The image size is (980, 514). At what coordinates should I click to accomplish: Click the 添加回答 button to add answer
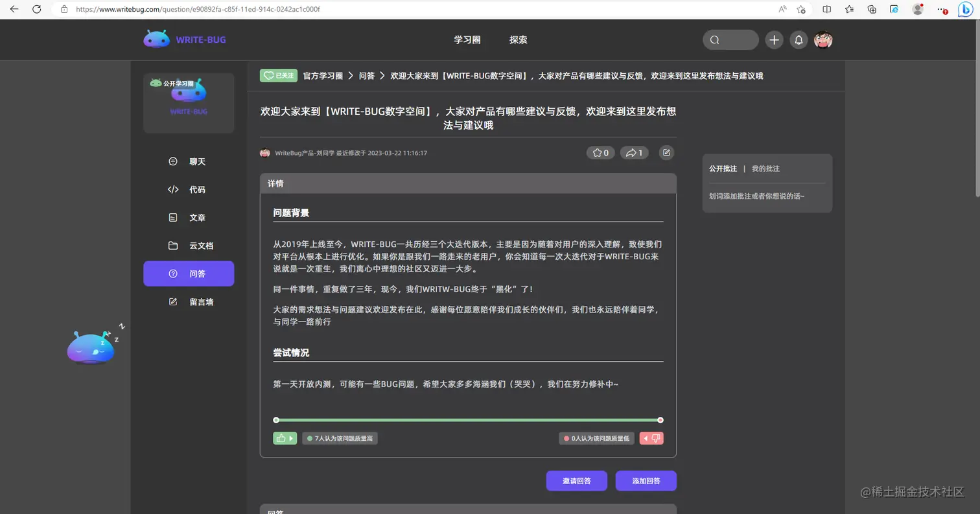coord(646,480)
